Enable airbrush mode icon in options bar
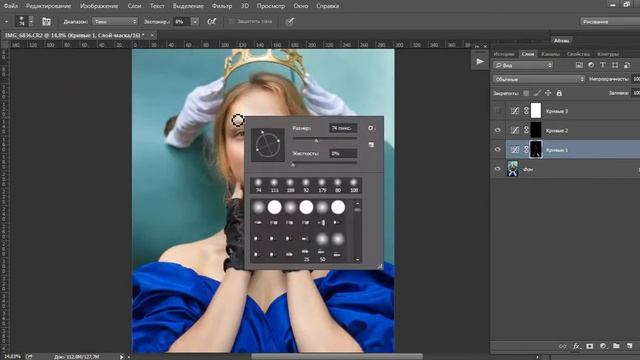This screenshot has height=360, width=640. click(211, 22)
